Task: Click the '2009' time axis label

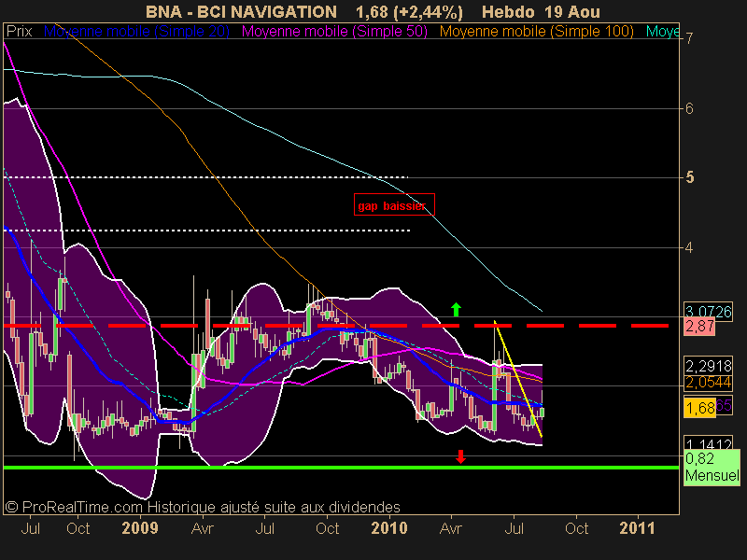Action: 139,528
